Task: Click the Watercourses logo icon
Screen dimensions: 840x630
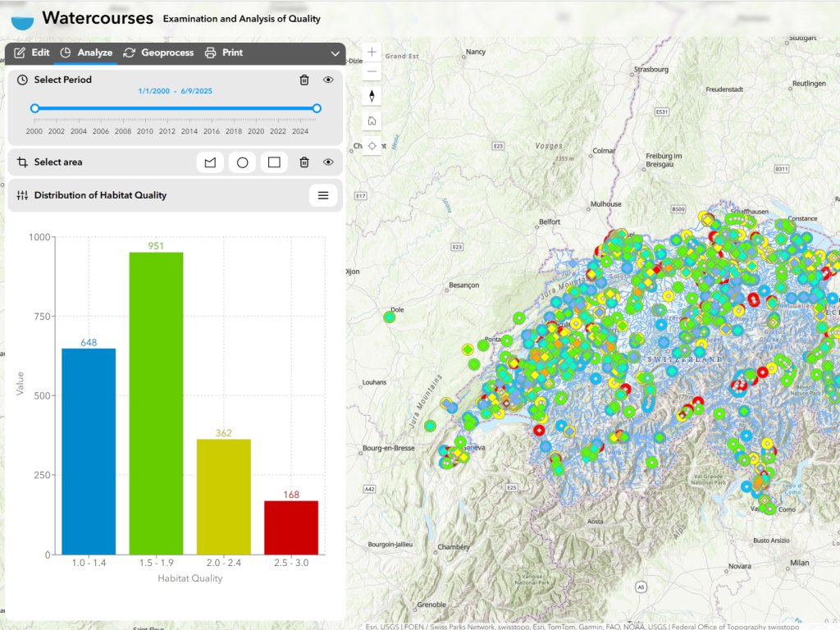Action: click(22, 22)
